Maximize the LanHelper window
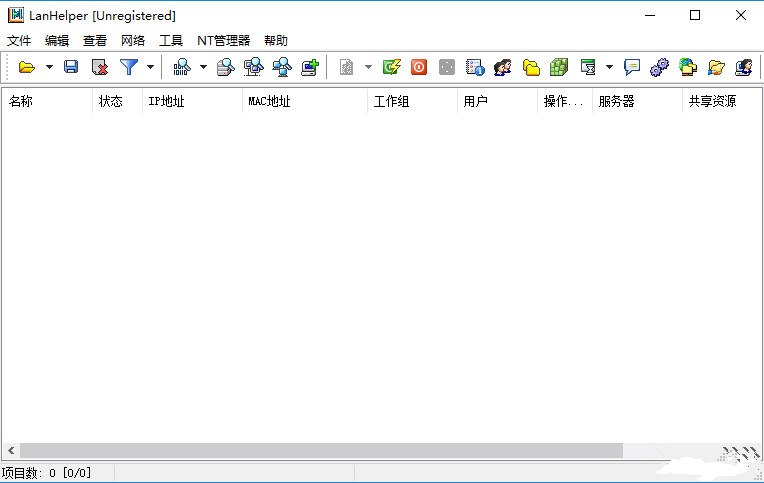The width and height of the screenshot is (764, 483). pos(695,15)
